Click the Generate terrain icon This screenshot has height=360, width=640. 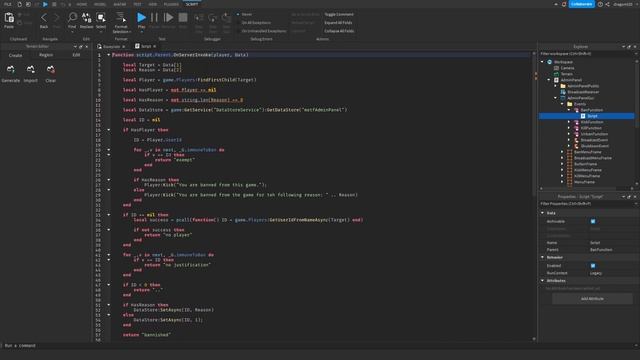tap(11, 69)
